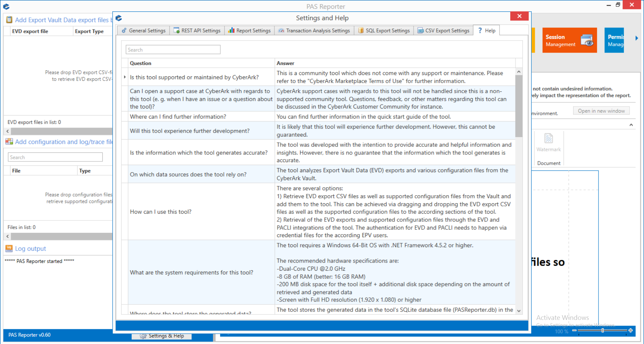
Task: Click the SQL Export Settings database icon
Action: click(x=361, y=30)
